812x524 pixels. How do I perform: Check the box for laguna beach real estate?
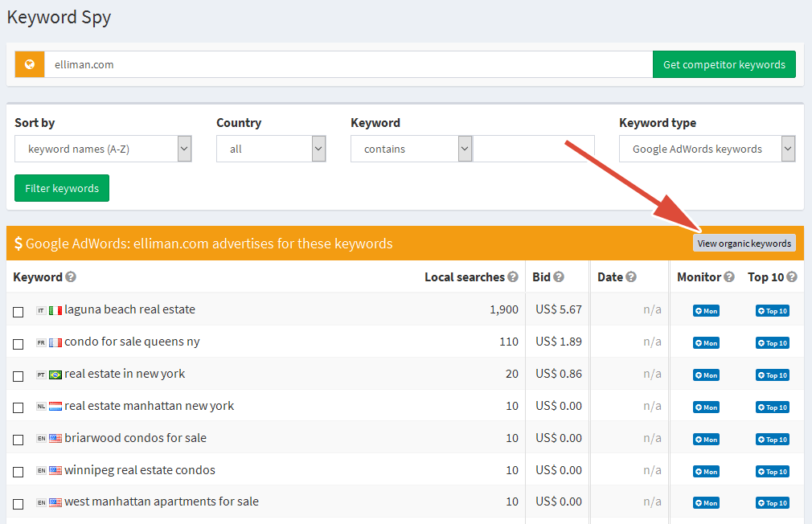pyautogui.click(x=18, y=311)
